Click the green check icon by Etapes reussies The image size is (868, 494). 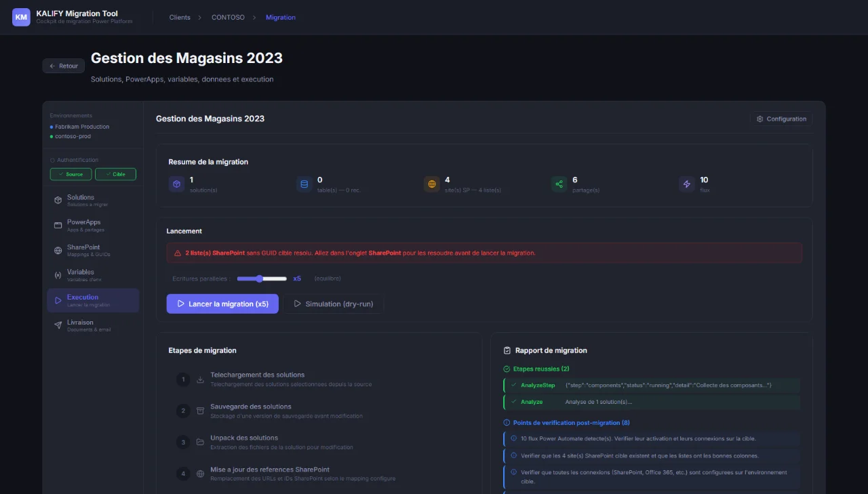507,369
